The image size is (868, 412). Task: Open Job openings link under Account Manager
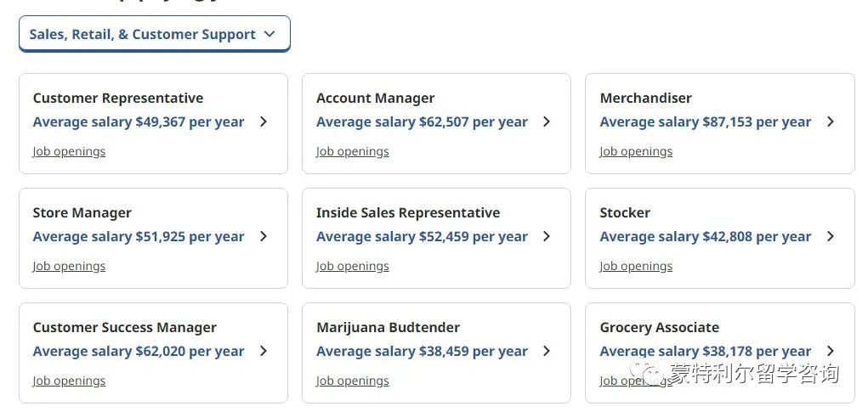[x=353, y=151]
